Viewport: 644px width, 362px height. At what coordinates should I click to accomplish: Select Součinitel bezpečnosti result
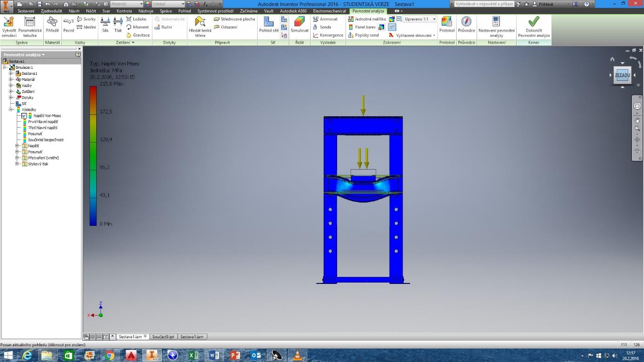point(46,140)
